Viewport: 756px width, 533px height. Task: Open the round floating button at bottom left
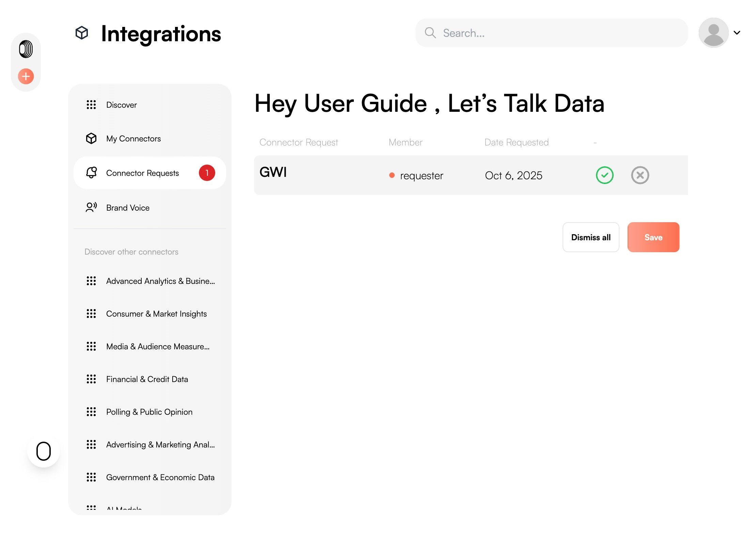point(44,451)
